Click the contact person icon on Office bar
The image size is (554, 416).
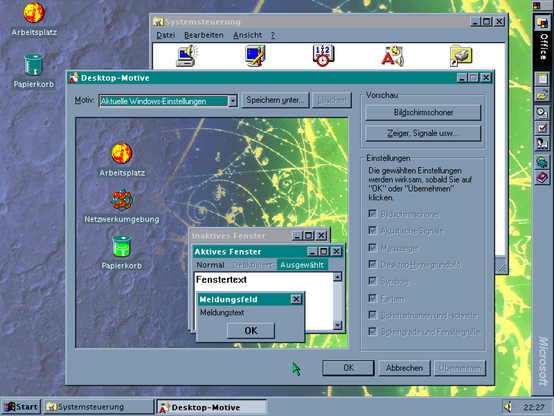tap(543, 143)
